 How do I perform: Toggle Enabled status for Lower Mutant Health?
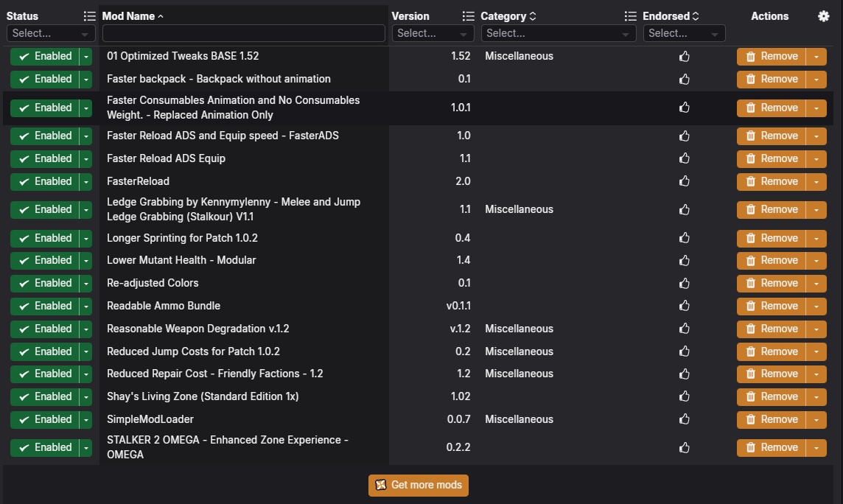45,260
